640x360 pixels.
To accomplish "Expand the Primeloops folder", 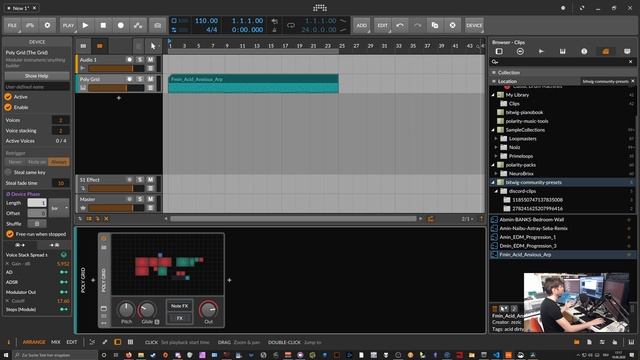I will click(496, 156).
